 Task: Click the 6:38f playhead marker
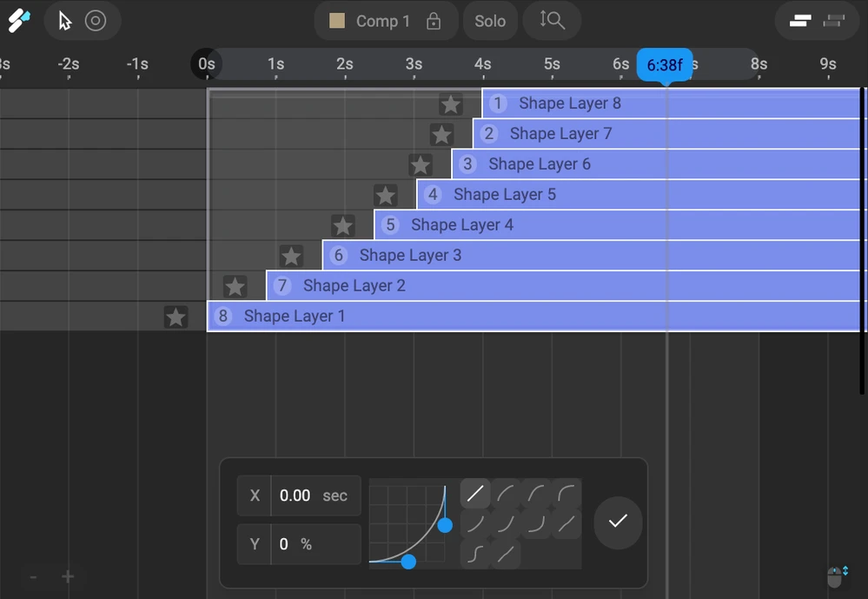(x=665, y=65)
